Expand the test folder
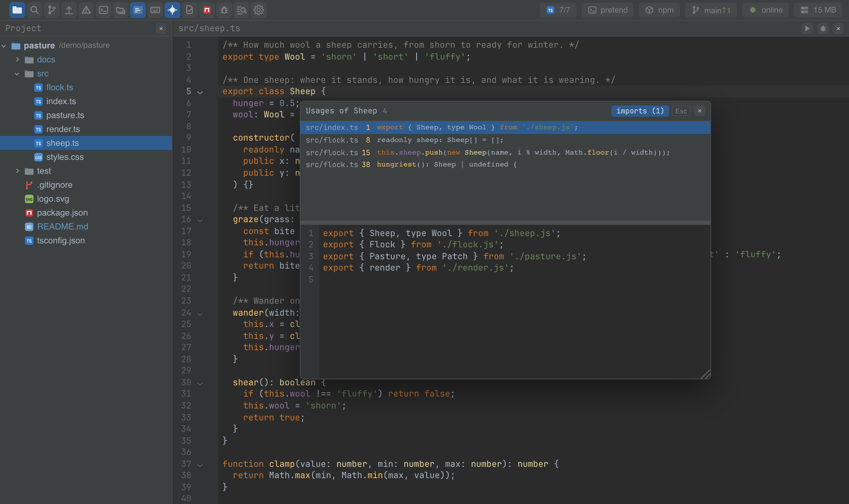This screenshot has width=849, height=504. click(18, 171)
